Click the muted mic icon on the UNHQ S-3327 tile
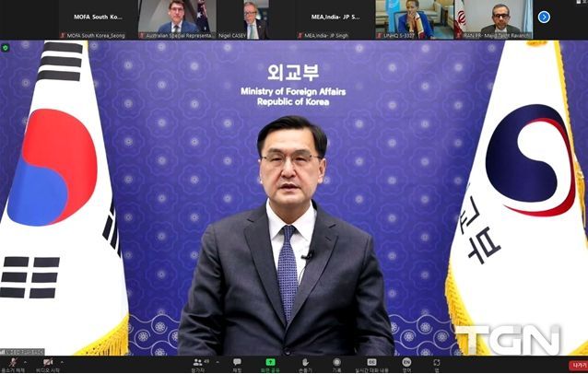588x374 pixels. point(380,36)
